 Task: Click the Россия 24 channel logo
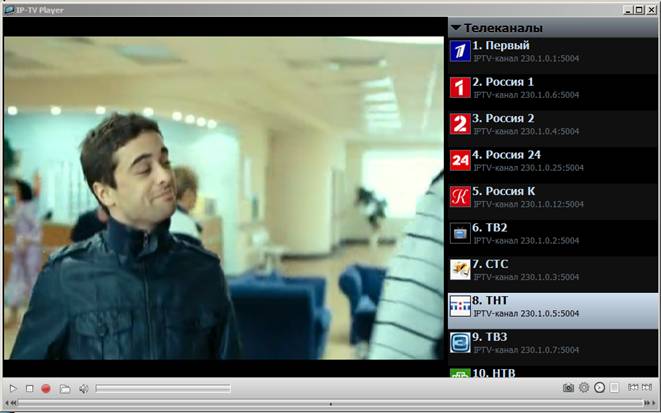click(x=460, y=161)
